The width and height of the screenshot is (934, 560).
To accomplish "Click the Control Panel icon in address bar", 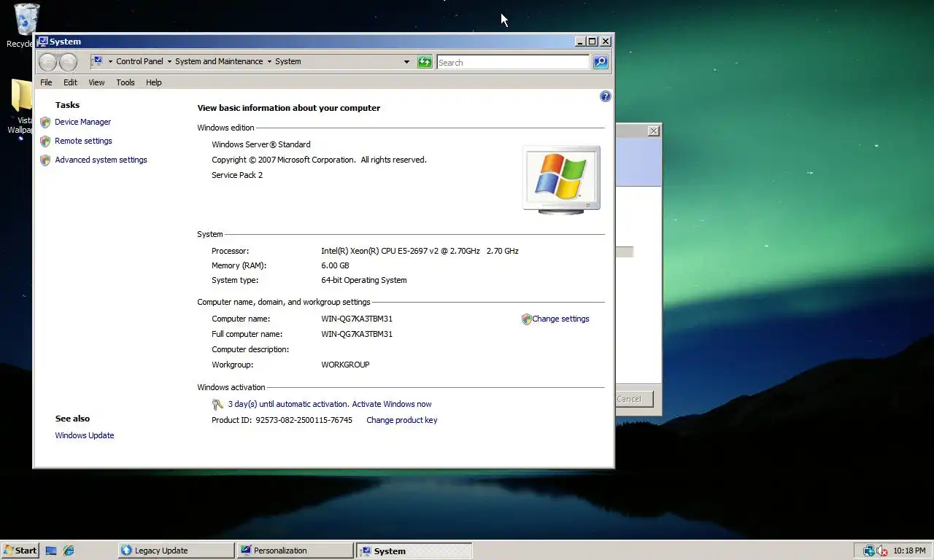I will pyautogui.click(x=97, y=61).
